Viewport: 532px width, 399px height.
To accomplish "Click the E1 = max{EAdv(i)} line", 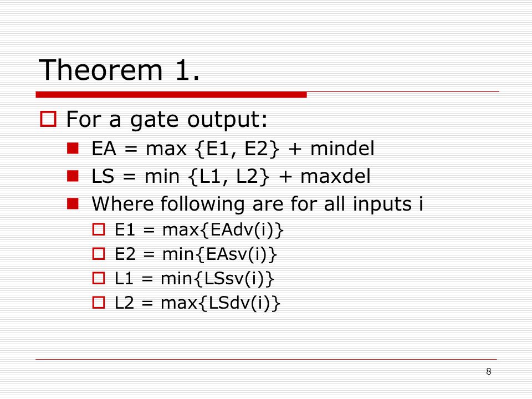I will 199,229.
